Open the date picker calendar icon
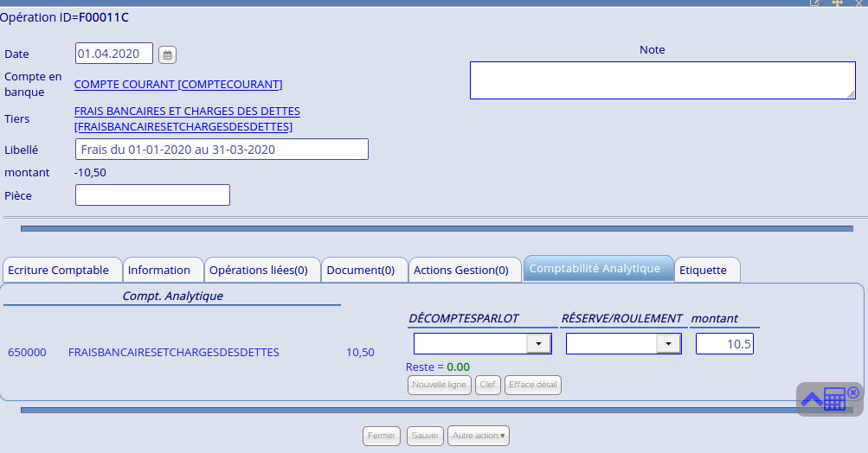 (x=168, y=54)
